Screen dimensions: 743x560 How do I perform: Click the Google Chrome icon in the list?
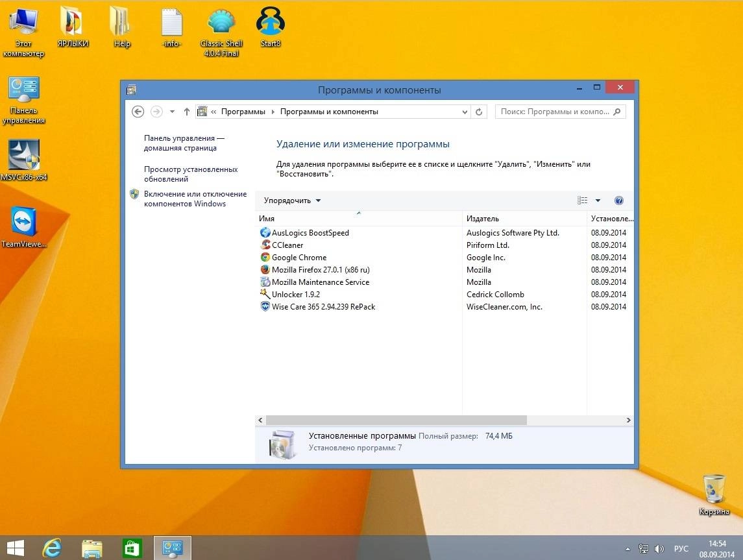(x=265, y=257)
